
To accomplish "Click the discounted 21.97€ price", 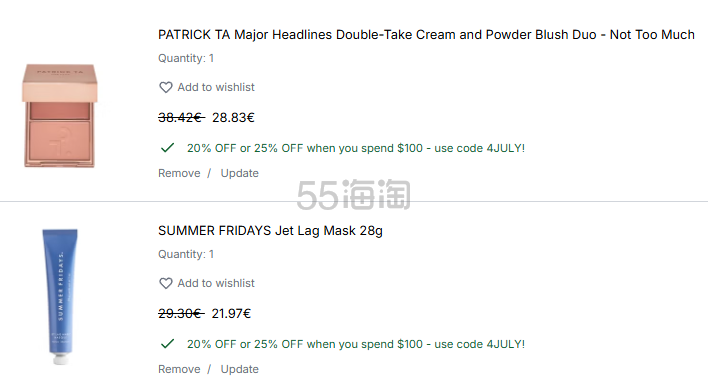I will (231, 314).
